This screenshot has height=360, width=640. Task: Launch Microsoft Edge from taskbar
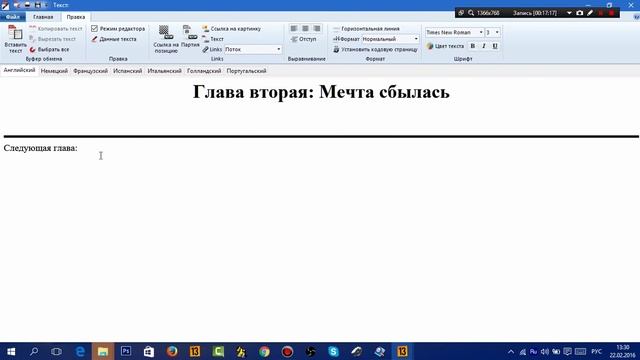(x=80, y=351)
